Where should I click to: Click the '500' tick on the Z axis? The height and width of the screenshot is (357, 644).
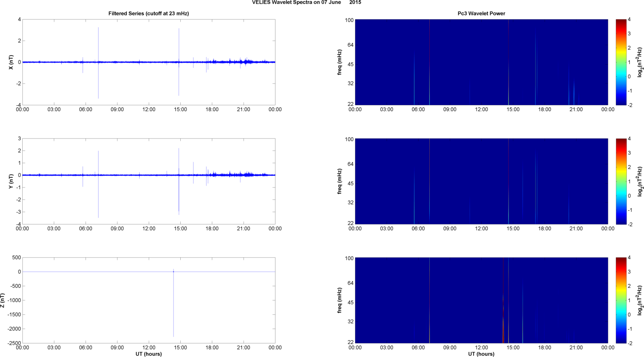pos(16,258)
